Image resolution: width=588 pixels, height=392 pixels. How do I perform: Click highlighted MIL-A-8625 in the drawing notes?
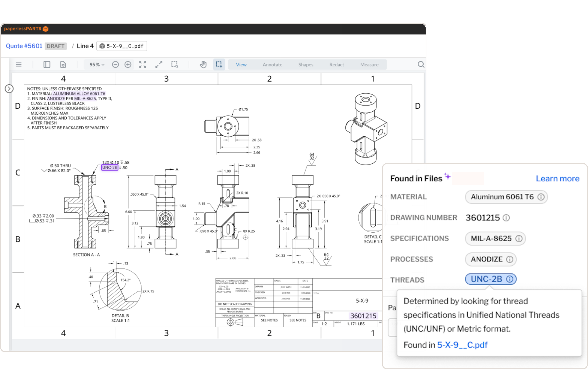[85, 99]
